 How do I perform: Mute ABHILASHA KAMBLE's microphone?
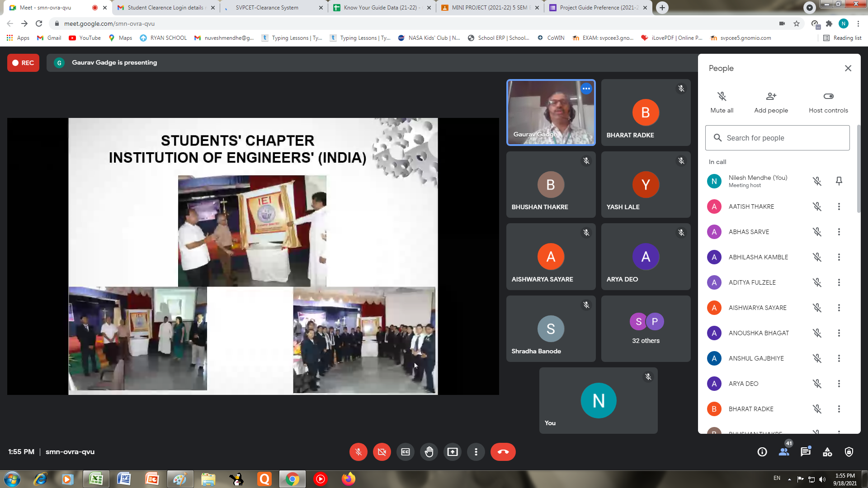point(817,257)
